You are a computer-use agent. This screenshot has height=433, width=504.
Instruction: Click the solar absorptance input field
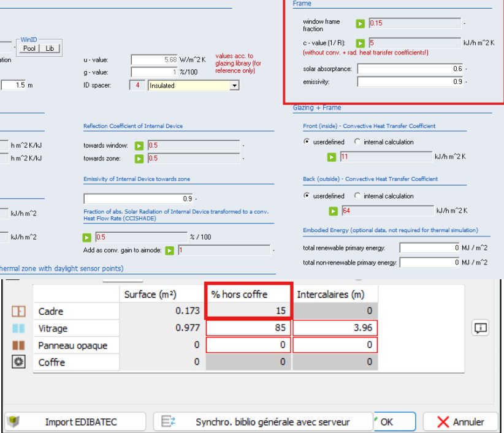pyautogui.click(x=410, y=69)
